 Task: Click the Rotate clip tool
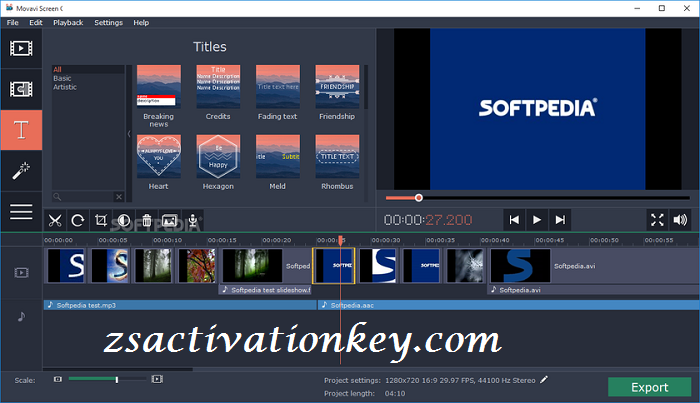(x=78, y=220)
